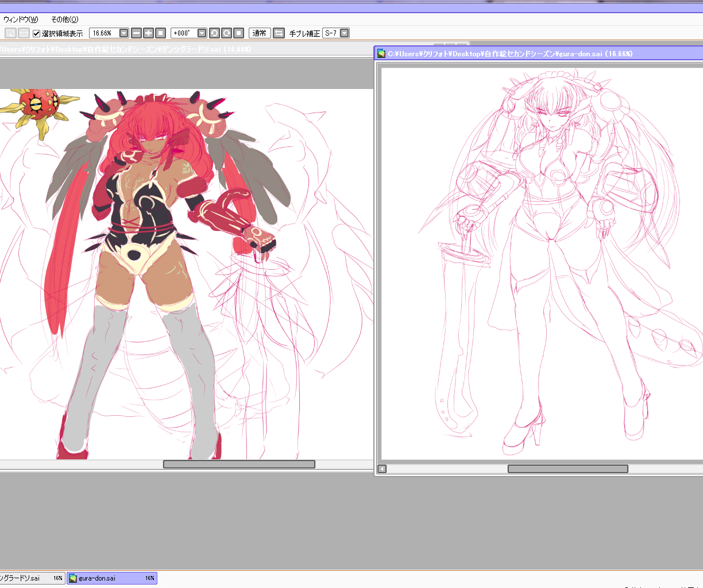The height and width of the screenshot is (588, 703).
Task: Click the gura-don.sai window title bar
Action: [538, 53]
